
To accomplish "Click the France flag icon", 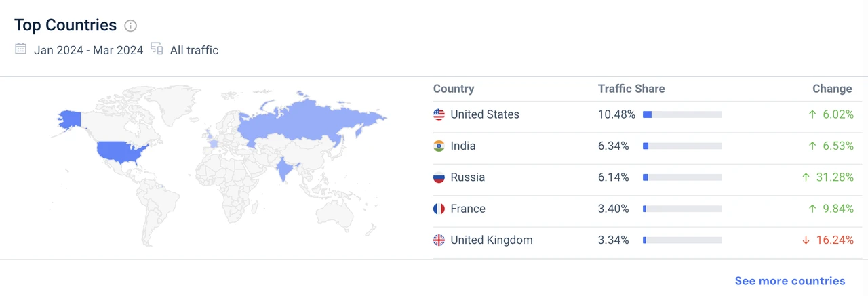I will pos(439,209).
